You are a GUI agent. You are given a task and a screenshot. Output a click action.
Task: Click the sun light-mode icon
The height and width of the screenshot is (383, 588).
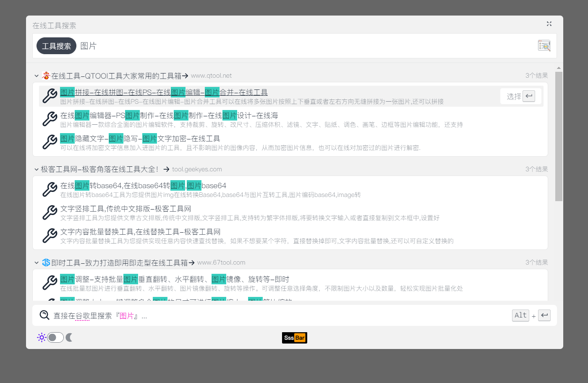pyautogui.click(x=41, y=337)
